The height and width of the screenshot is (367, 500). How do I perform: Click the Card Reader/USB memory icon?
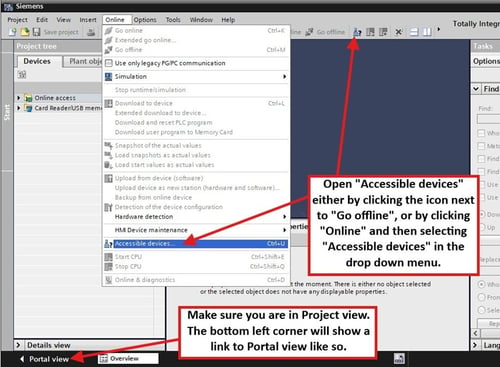click(29, 108)
